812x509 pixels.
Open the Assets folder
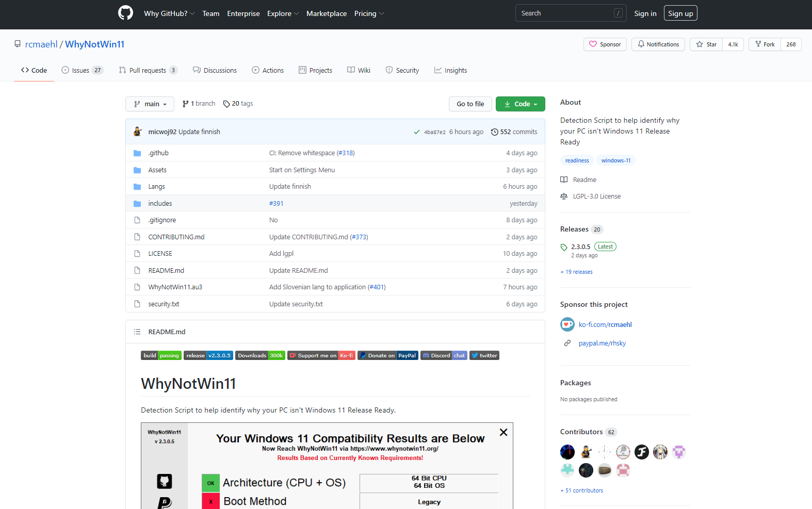[157, 170]
